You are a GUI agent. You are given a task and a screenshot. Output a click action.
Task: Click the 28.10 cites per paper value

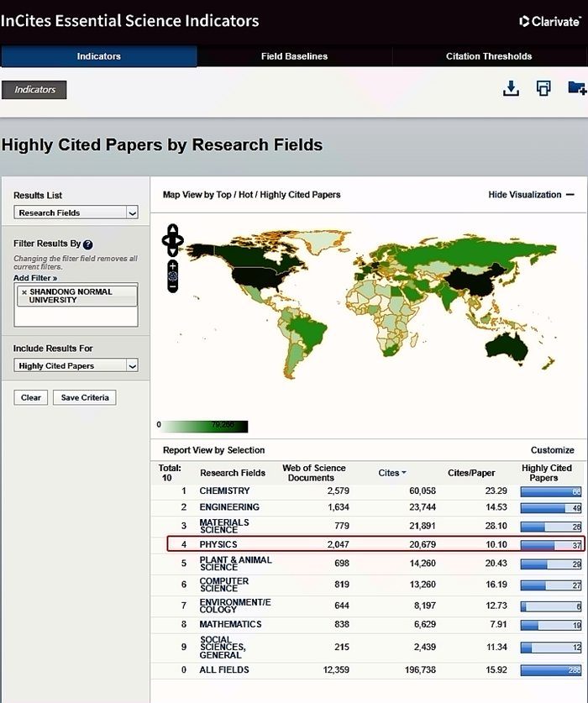(496, 526)
